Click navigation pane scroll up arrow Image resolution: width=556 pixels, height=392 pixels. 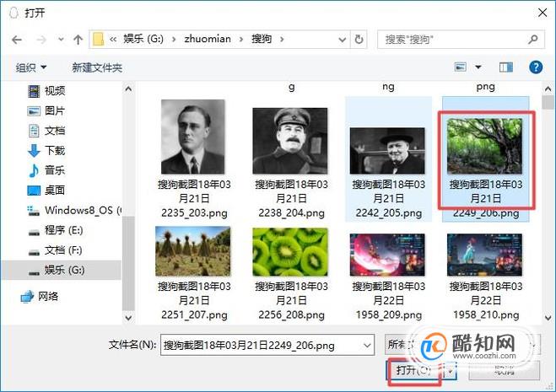pyautogui.click(x=128, y=89)
